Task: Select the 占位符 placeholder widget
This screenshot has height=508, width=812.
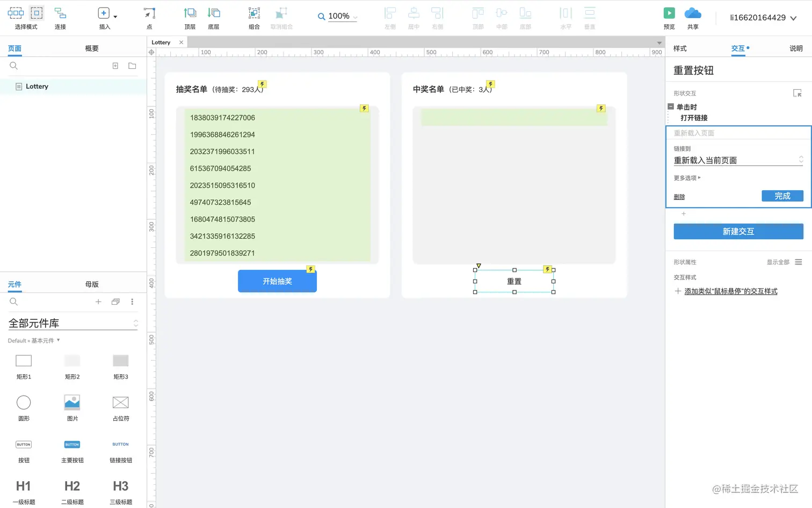Action: point(121,409)
